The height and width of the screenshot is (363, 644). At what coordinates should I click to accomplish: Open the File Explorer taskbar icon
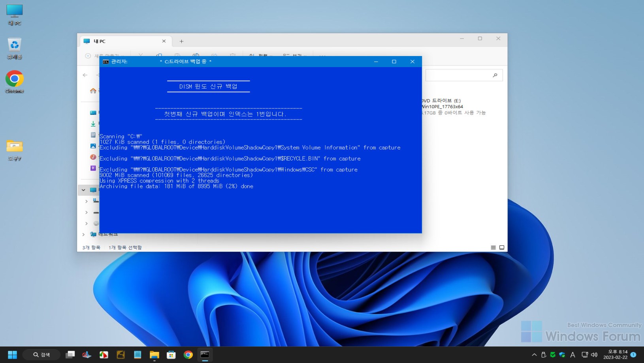click(154, 355)
